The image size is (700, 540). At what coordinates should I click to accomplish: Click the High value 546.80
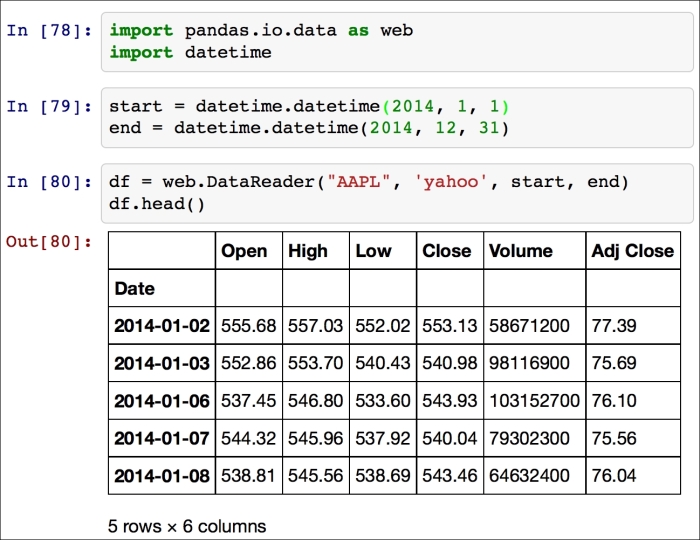[315, 401]
